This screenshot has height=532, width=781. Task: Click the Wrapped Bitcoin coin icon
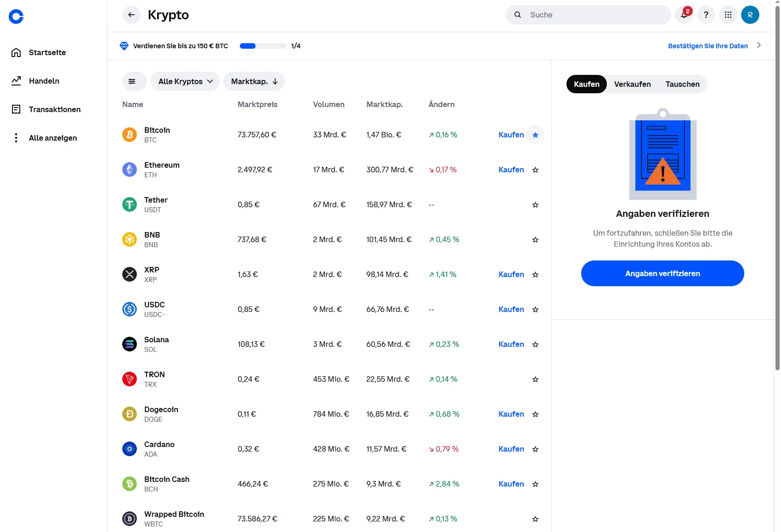130,519
